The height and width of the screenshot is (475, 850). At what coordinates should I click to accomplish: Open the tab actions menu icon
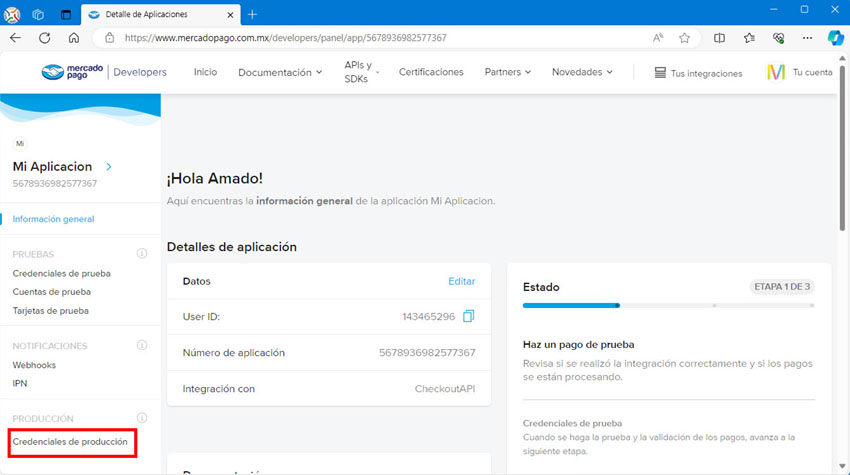point(66,15)
